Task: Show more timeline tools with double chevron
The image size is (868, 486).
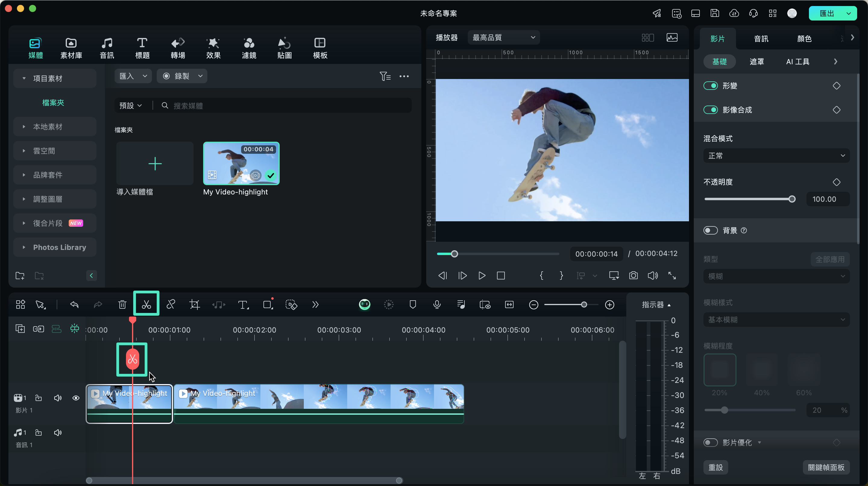Action: tap(315, 305)
